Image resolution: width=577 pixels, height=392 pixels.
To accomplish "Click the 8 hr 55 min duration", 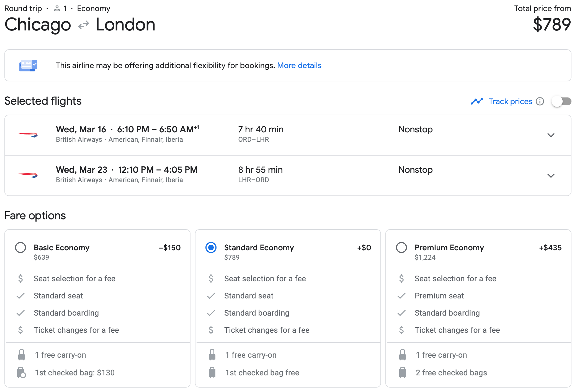I will point(261,170).
